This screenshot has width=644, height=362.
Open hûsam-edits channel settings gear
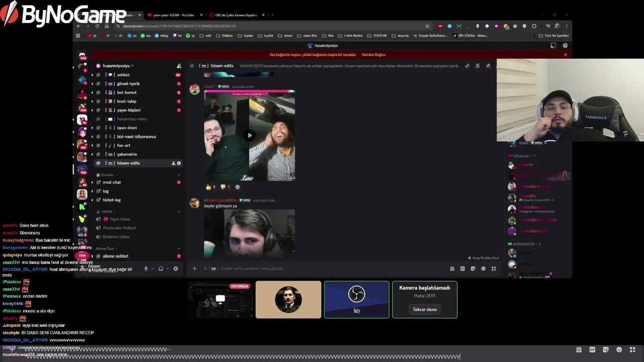[179, 163]
